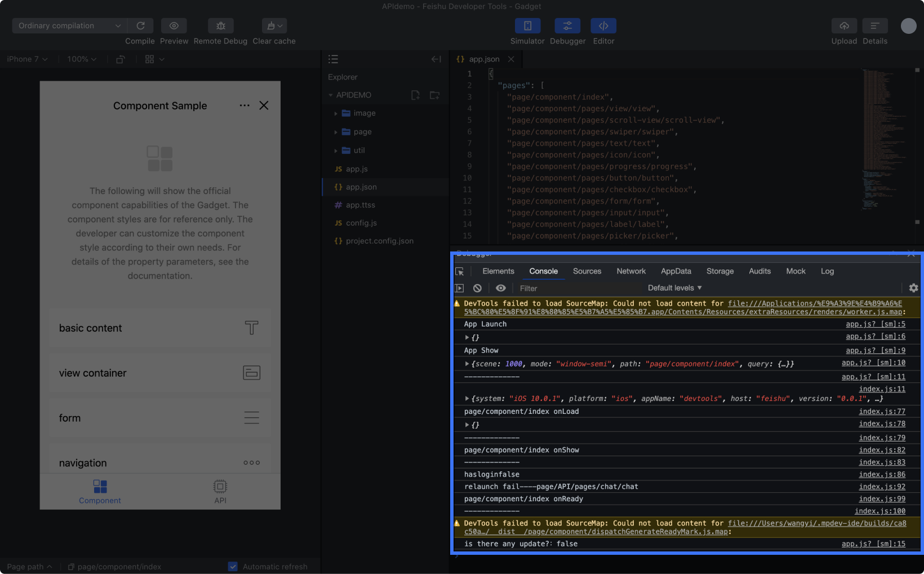Copy the page/component/index path icon
Screen dimensions: 924x574
[x=71, y=567]
